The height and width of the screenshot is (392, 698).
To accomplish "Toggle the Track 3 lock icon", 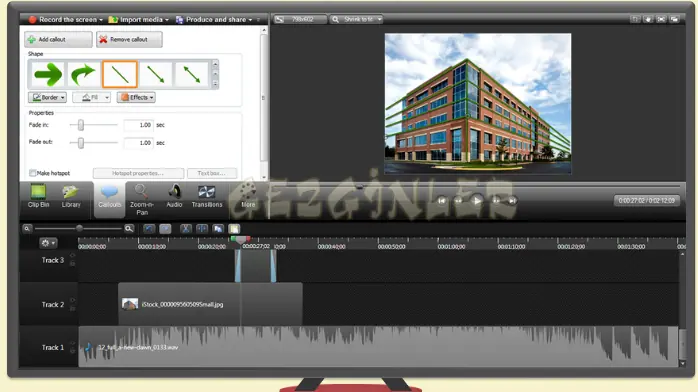I will click(73, 264).
